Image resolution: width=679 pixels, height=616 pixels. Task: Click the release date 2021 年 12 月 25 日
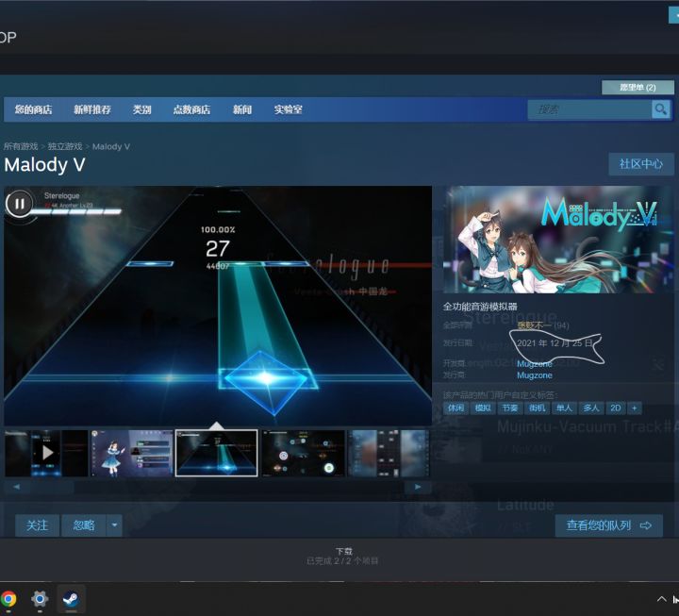(x=555, y=343)
